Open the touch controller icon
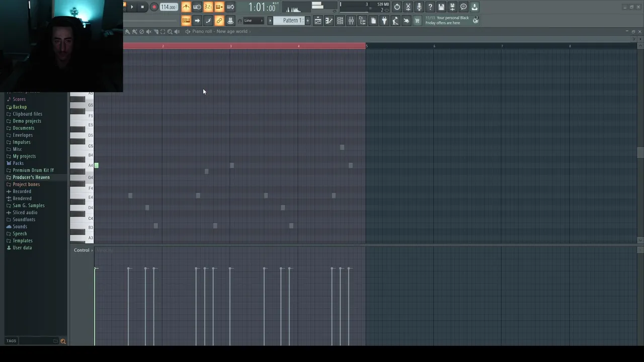The image size is (644, 362). [406, 21]
